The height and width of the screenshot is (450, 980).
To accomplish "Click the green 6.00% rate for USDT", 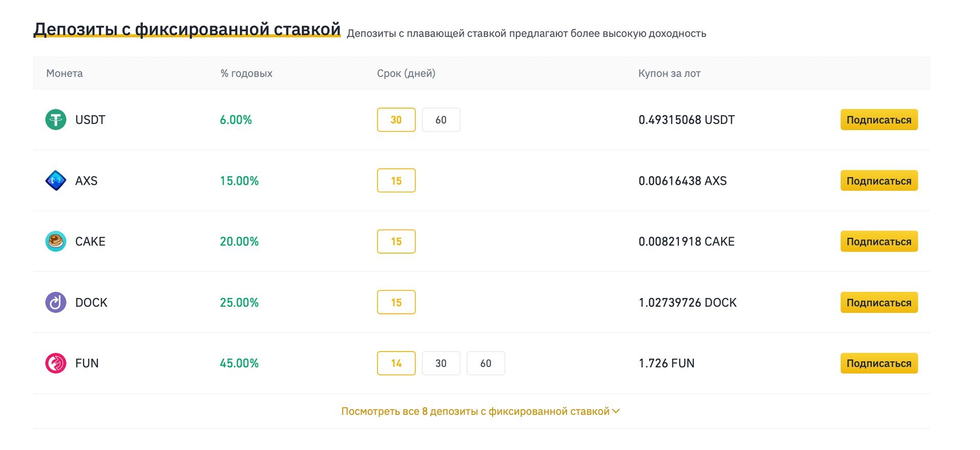I will coord(235,120).
